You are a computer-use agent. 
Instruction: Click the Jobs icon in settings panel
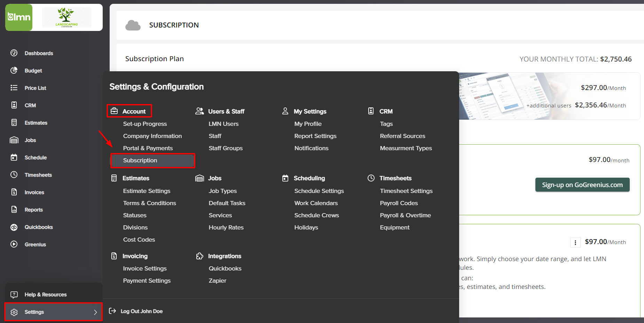click(199, 178)
